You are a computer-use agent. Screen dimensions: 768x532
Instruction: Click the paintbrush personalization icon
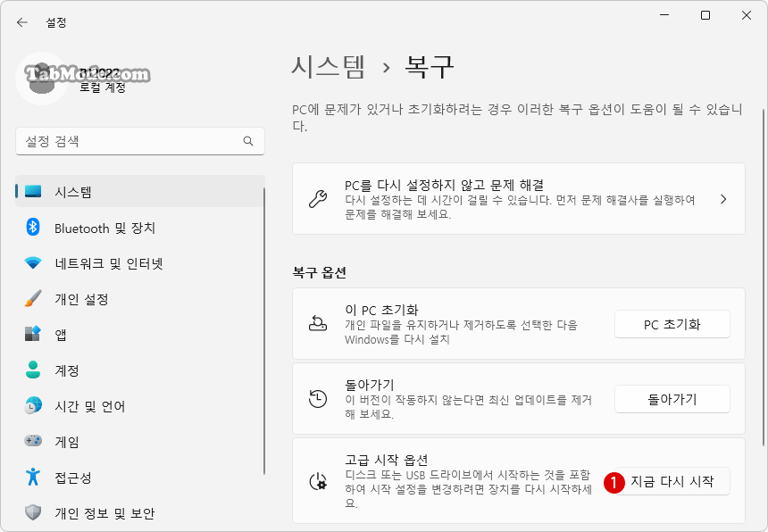33,299
